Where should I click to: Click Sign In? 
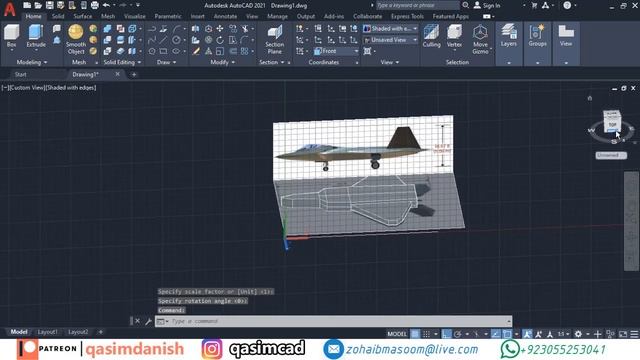tap(487, 5)
